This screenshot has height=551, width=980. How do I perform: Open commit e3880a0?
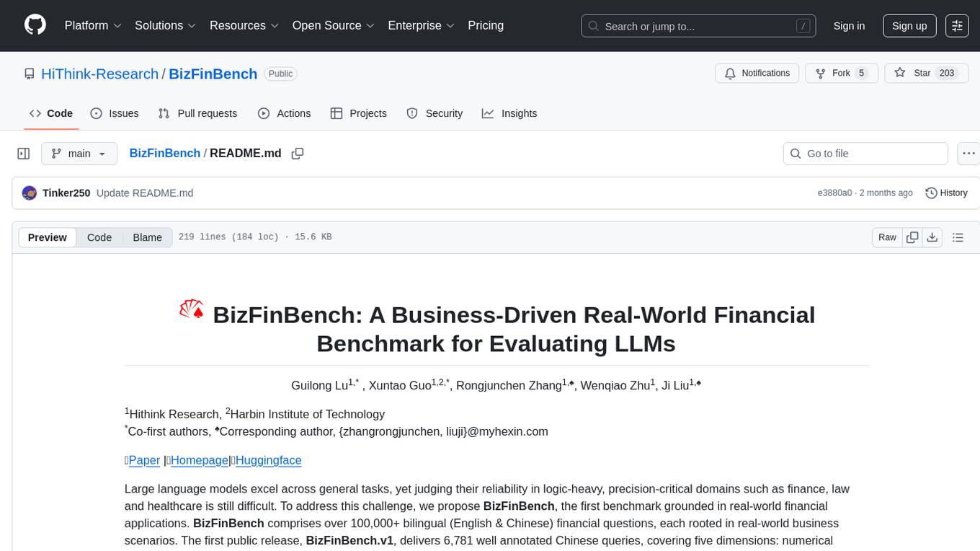click(834, 193)
